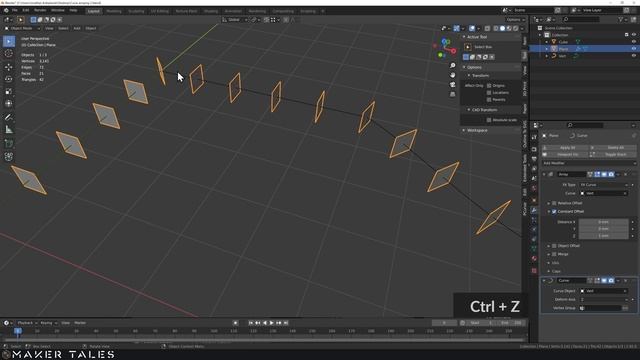
Task: Switch to rendered viewport shading
Action: tap(516, 29)
